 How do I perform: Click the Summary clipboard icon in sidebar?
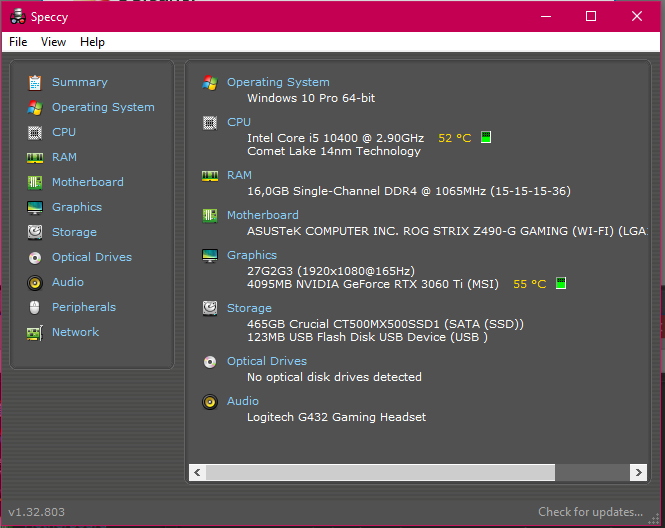tap(35, 83)
